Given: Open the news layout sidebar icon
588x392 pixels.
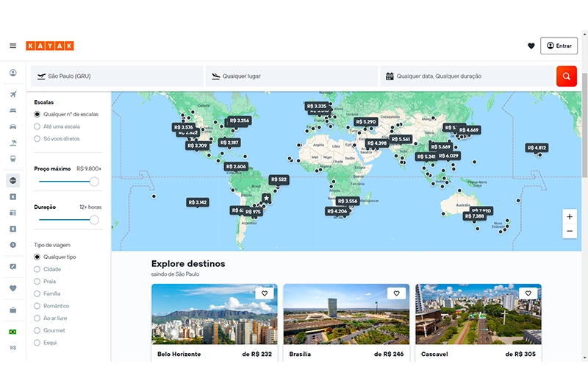Looking at the screenshot, I should click(13, 213).
